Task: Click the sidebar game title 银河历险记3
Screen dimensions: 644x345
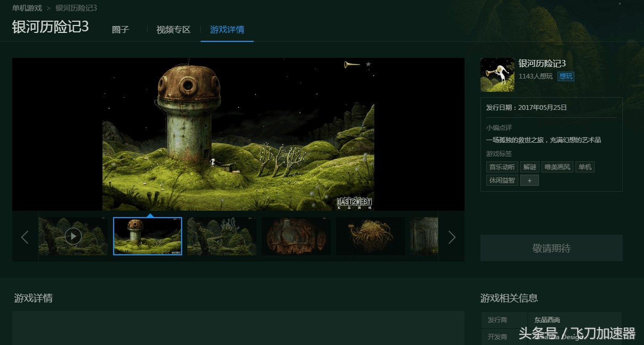Action: 542,64
